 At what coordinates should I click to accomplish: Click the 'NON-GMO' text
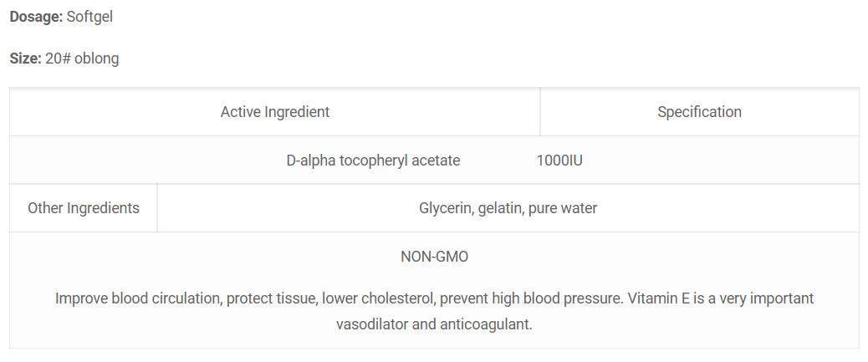pyautogui.click(x=435, y=257)
